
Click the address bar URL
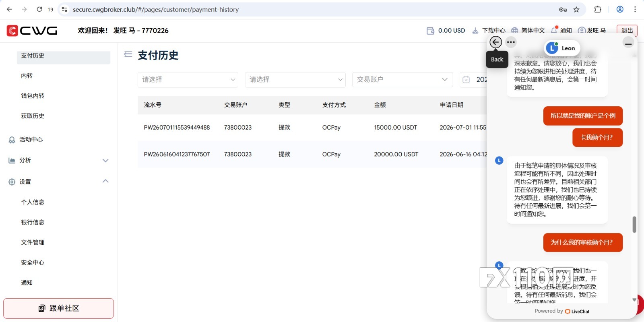click(x=156, y=9)
